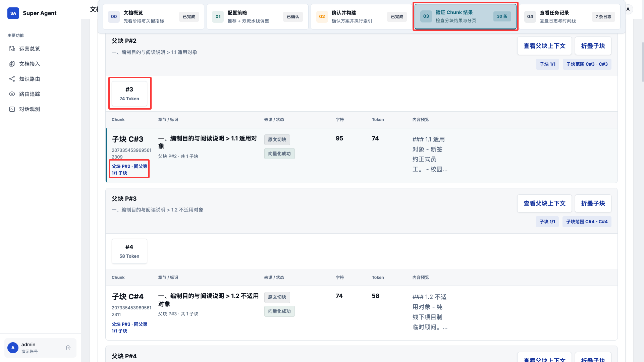Click the 路由追踪 eye icon

coord(12,94)
